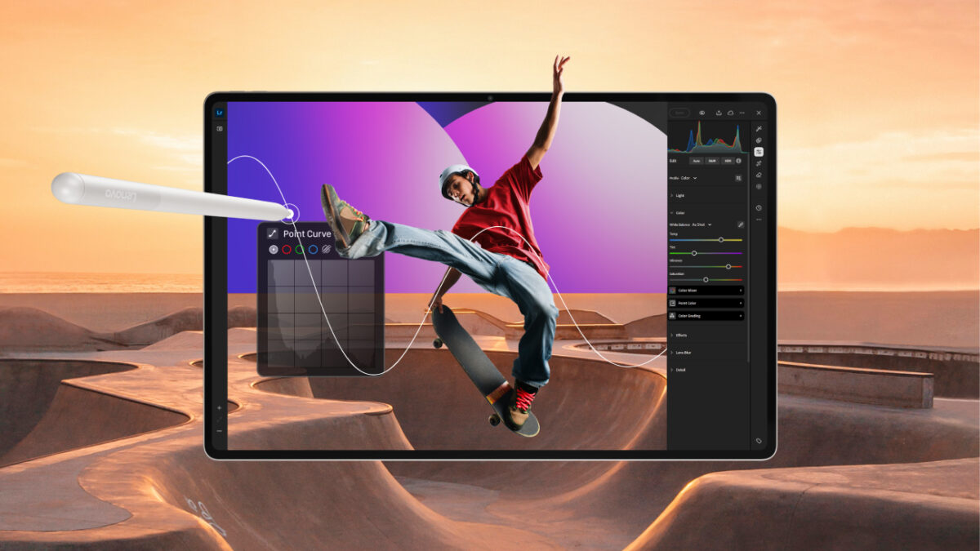Viewport: 980px width, 551px height.
Task: Select the Eraser remove tool
Action: [759, 175]
